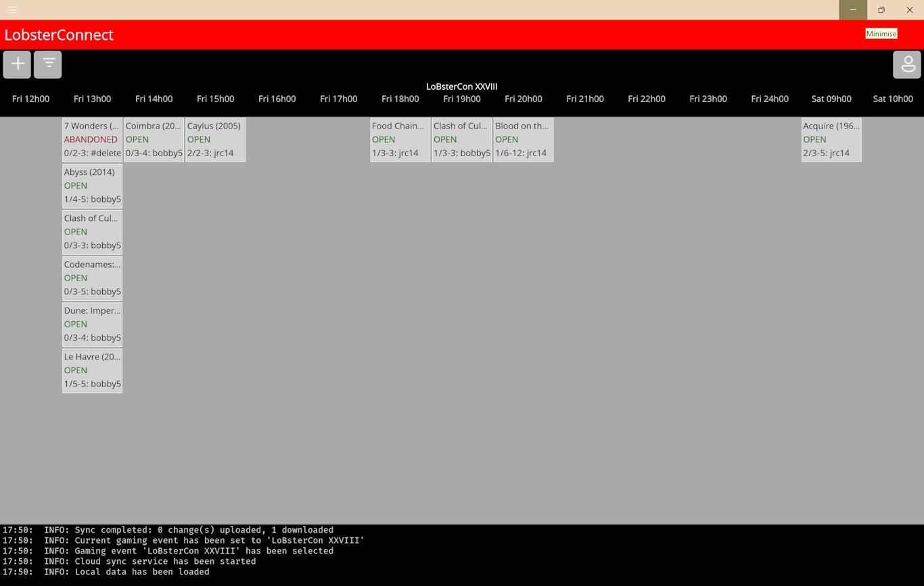Add a new gaming session with plus button
Screen dimensions: 924x586
pyautogui.click(x=17, y=64)
